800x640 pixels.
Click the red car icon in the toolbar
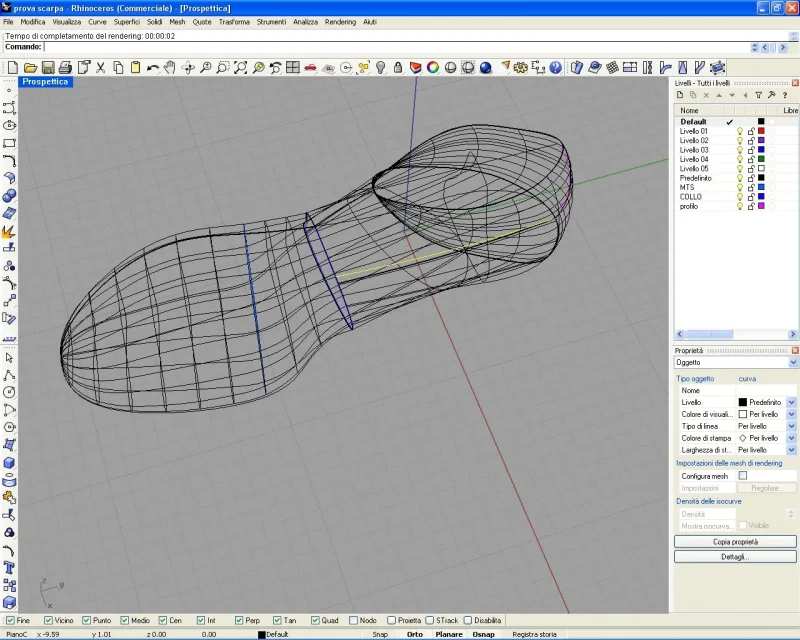coord(310,67)
